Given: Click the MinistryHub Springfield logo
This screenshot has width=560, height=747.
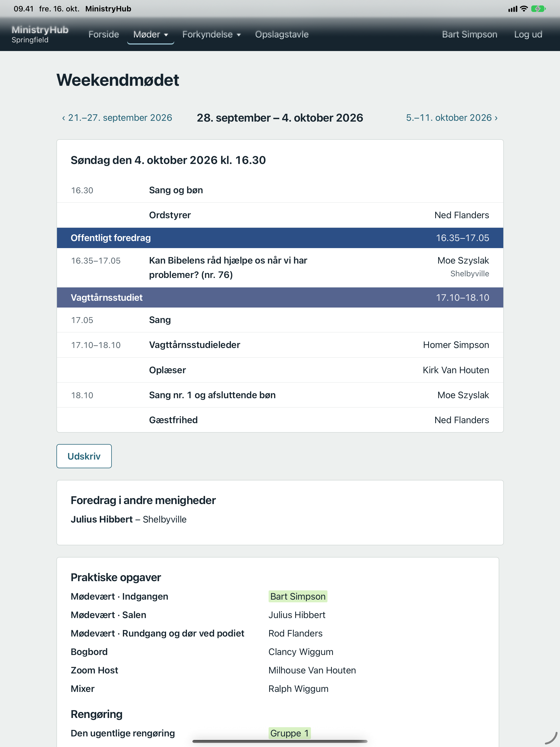Looking at the screenshot, I should [40, 34].
